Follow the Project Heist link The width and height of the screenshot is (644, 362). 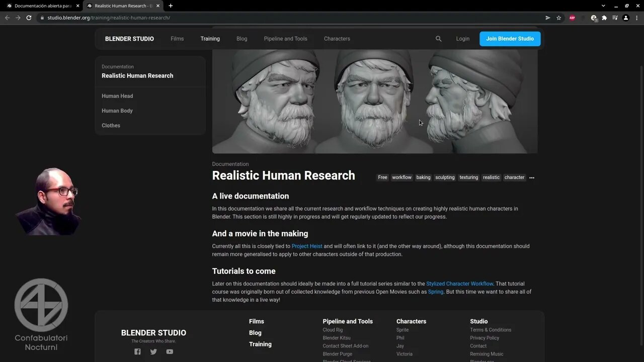pos(307,246)
